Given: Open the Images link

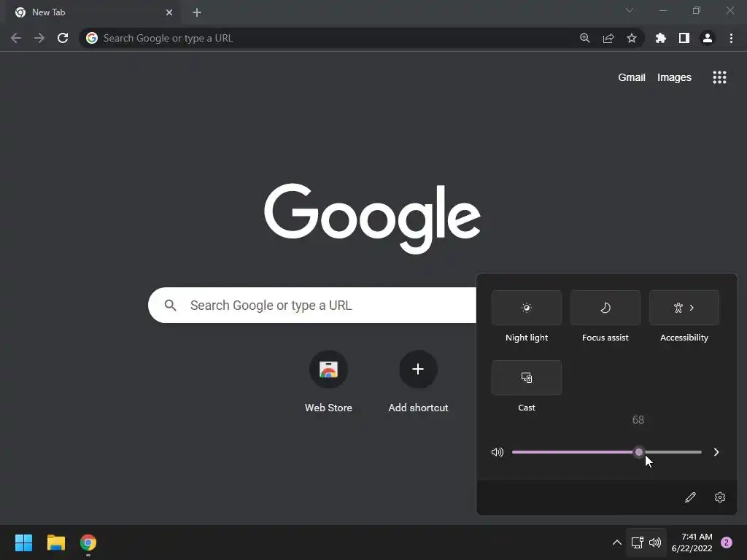Looking at the screenshot, I should coord(674,77).
